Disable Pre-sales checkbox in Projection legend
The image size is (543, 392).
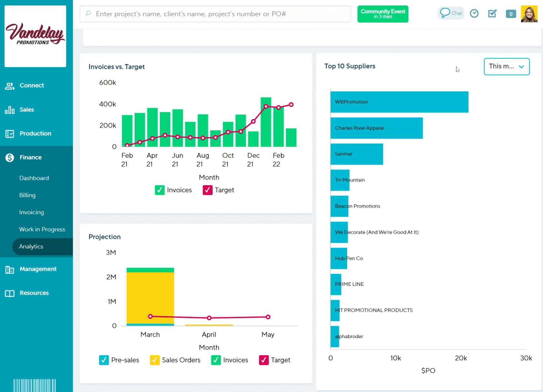pyautogui.click(x=104, y=360)
